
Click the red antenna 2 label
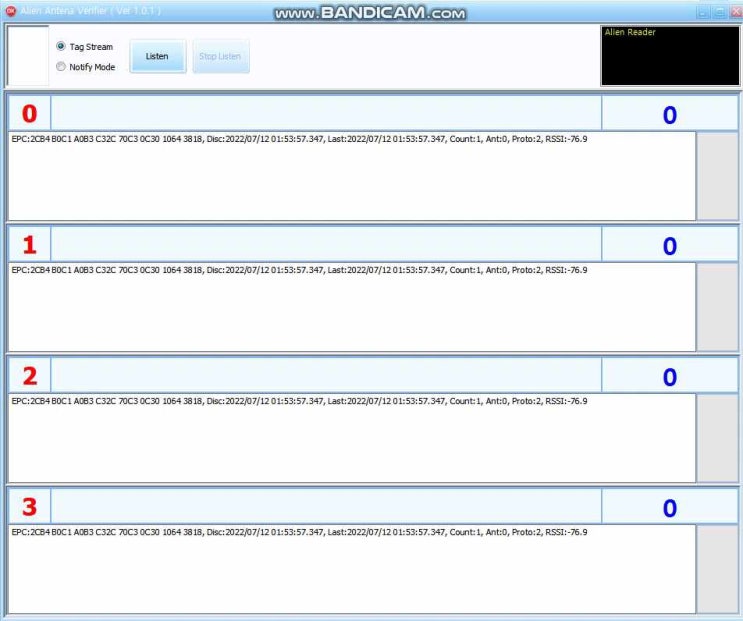[x=29, y=376]
